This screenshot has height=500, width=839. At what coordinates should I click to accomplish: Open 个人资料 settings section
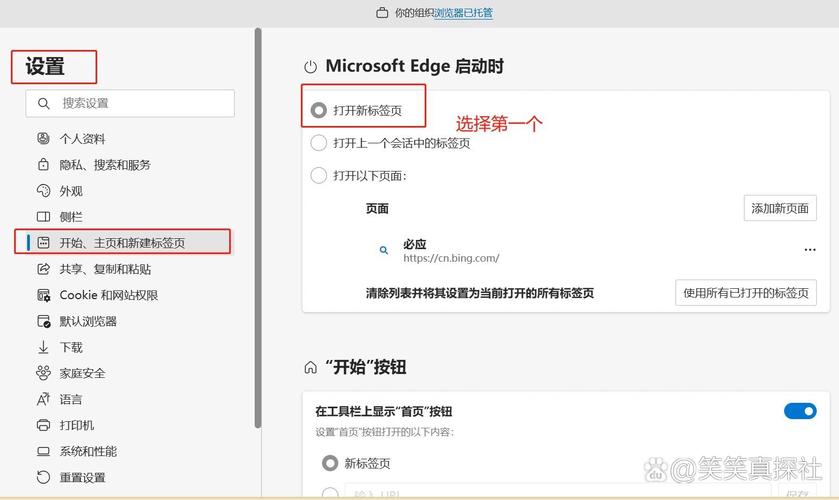[x=82, y=139]
